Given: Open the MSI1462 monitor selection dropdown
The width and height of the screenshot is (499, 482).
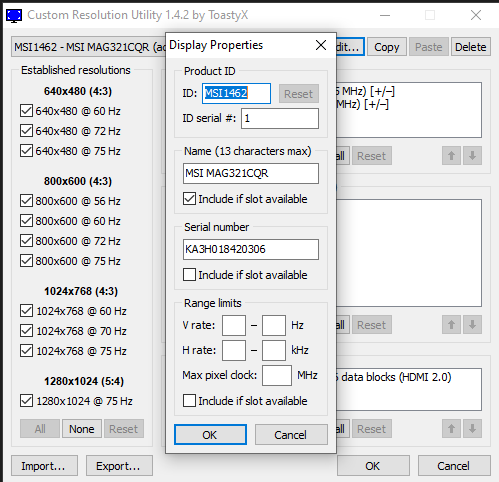Looking at the screenshot, I should pos(89,47).
